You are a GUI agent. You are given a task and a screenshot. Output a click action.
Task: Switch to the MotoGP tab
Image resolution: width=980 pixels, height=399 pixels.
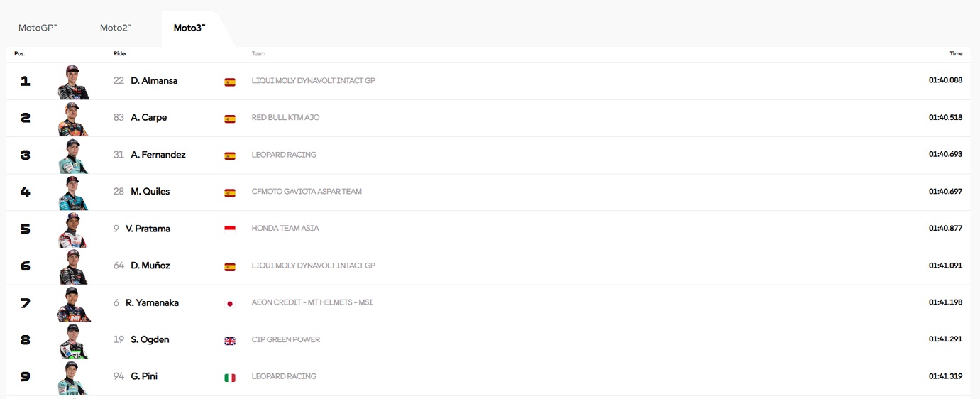38,28
